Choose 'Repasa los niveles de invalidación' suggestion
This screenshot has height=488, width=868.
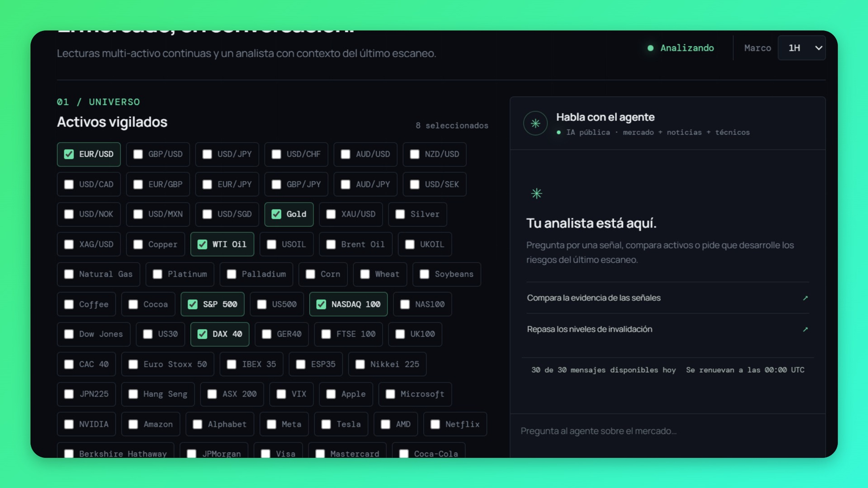(x=668, y=329)
